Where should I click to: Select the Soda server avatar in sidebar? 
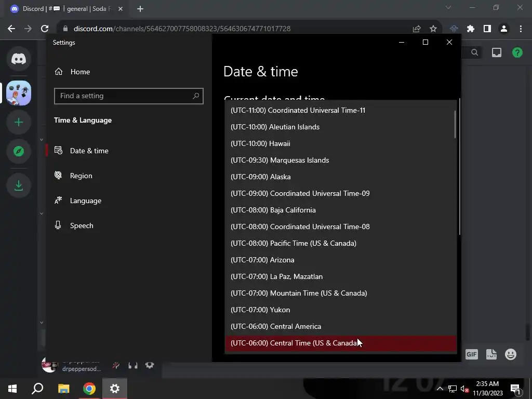pos(19,93)
